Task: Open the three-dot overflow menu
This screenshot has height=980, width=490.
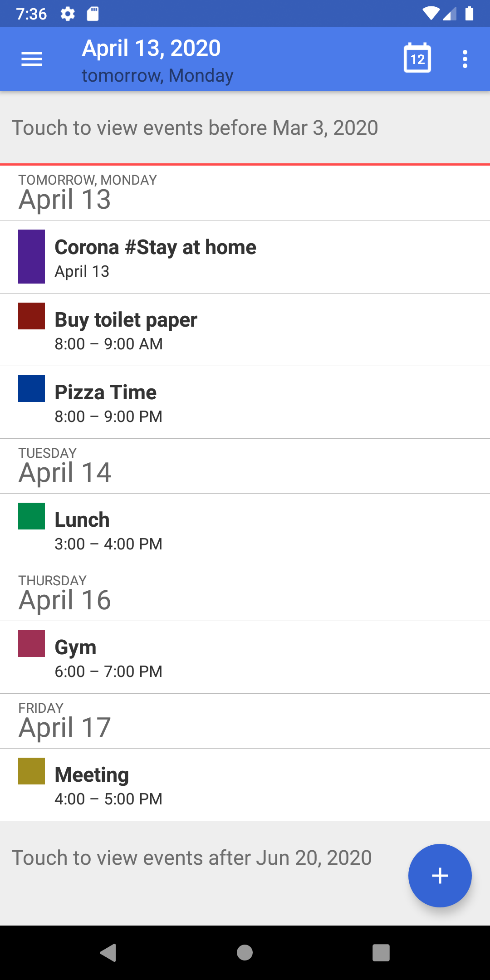Action: click(x=465, y=59)
